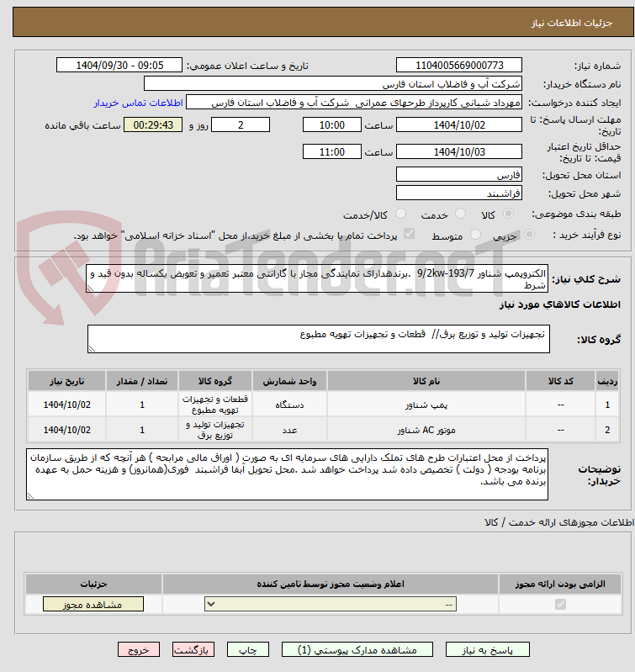Click تجهیزات تولید و توزیع برق group cell
The width and height of the screenshot is (635, 672).
[x=215, y=430]
